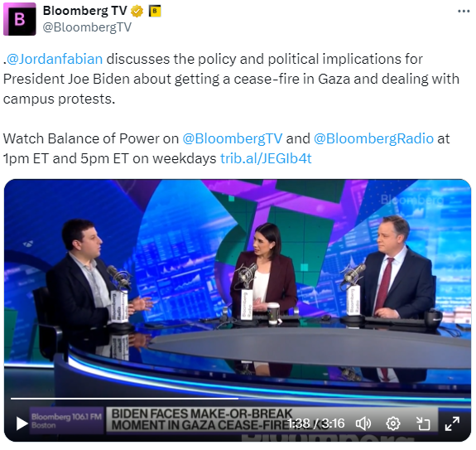Image resolution: width=476 pixels, height=450 pixels.
Task: Open the video pop-out player icon
Action: (423, 423)
